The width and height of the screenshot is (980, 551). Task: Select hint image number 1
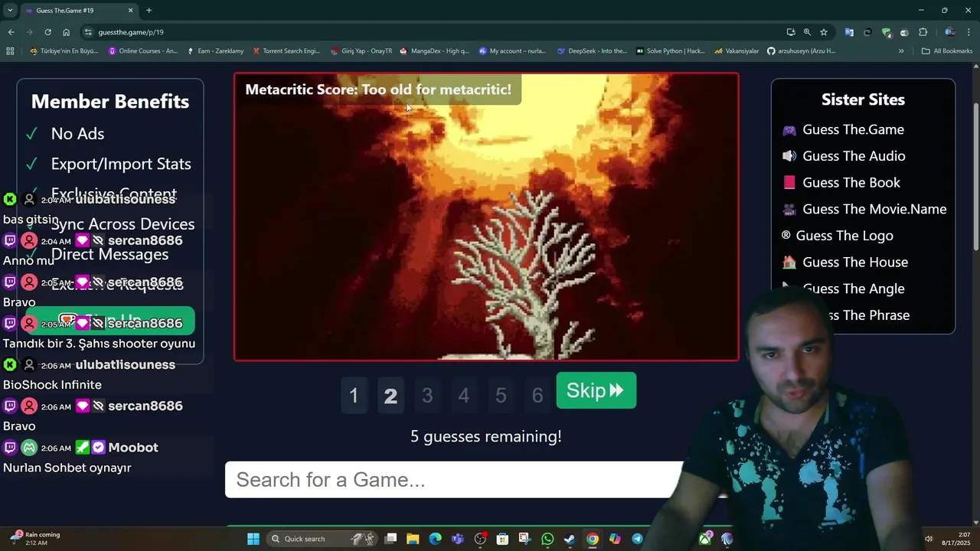pos(354,396)
